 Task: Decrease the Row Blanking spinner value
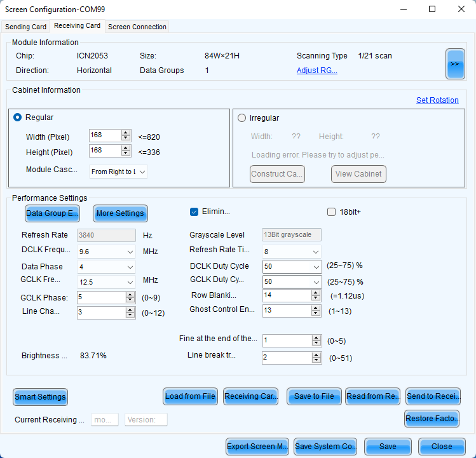(x=316, y=298)
